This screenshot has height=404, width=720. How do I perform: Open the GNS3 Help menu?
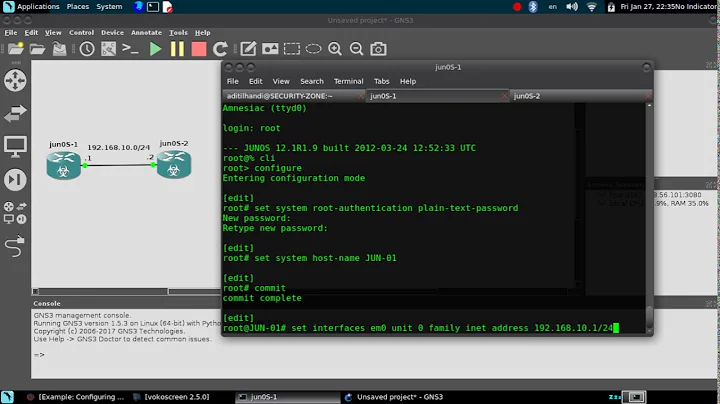click(x=202, y=33)
